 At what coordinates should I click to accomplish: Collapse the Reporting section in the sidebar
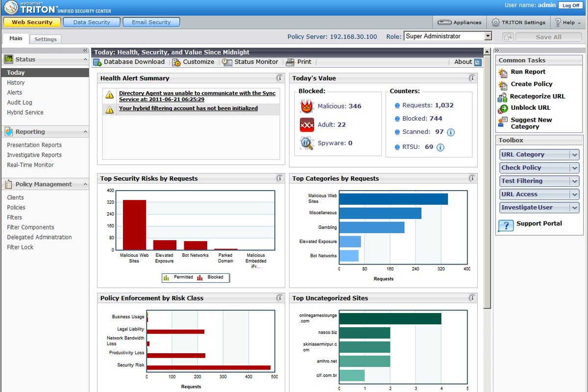tap(84, 131)
